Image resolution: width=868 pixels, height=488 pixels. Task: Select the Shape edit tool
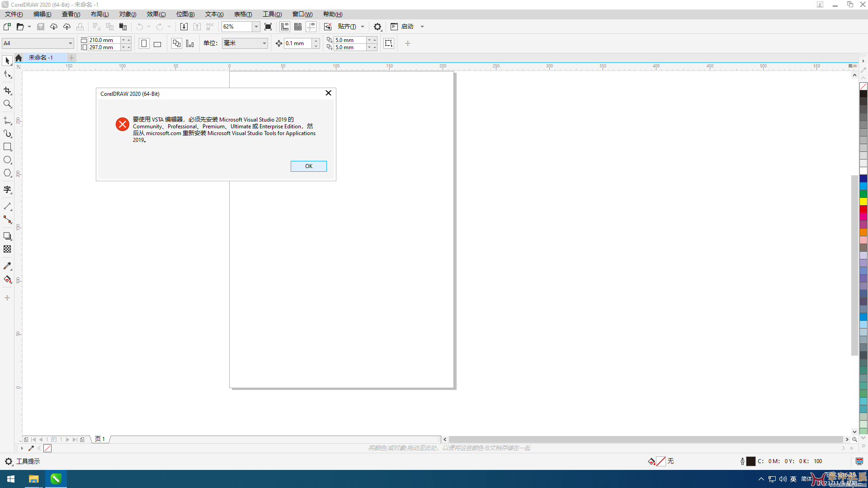[7, 75]
